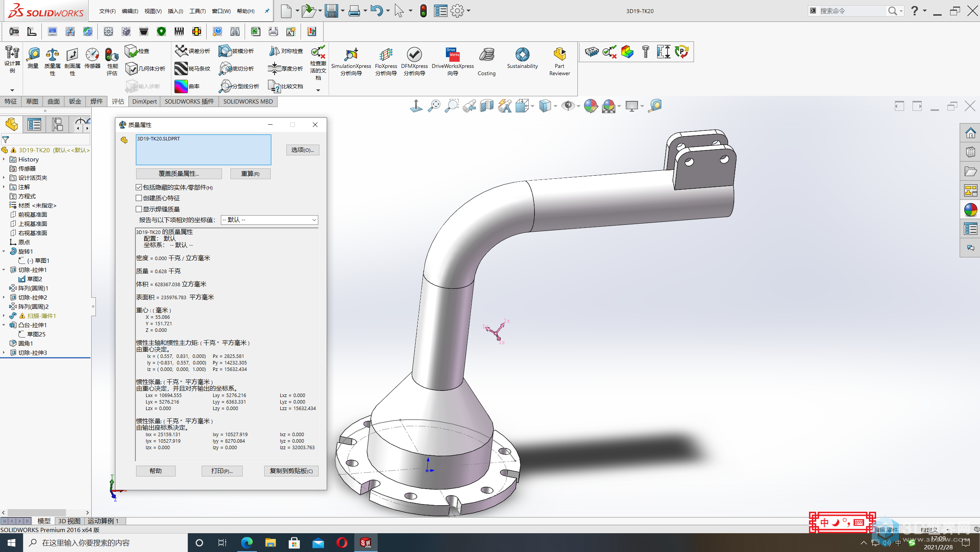Select 3D19-TK20.SLDPRT in selection box
Image resolution: width=980 pixels, height=552 pixels.
coord(159,138)
